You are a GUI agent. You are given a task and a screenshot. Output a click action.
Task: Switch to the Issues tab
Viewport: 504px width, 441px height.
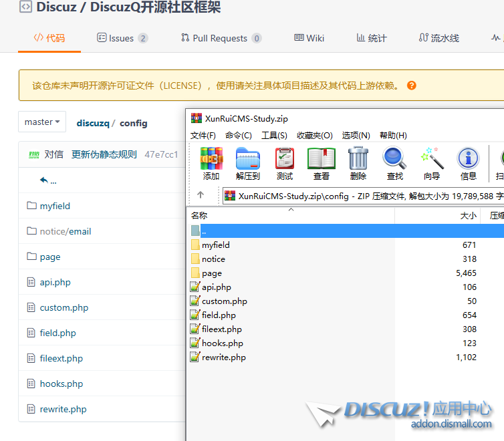click(x=122, y=38)
